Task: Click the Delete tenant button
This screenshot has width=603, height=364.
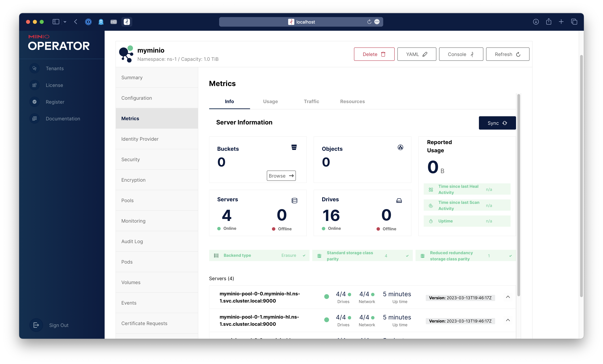Action: 374,54
